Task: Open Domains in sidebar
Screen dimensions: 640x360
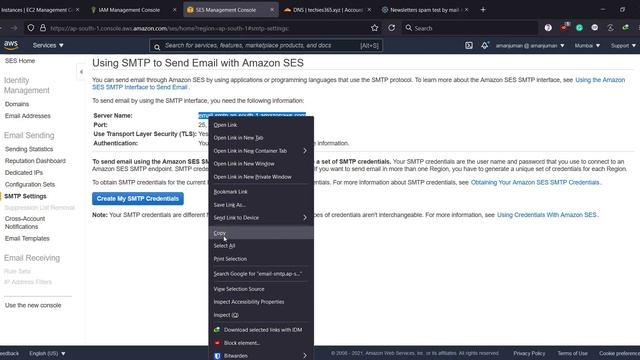Action: click(17, 104)
